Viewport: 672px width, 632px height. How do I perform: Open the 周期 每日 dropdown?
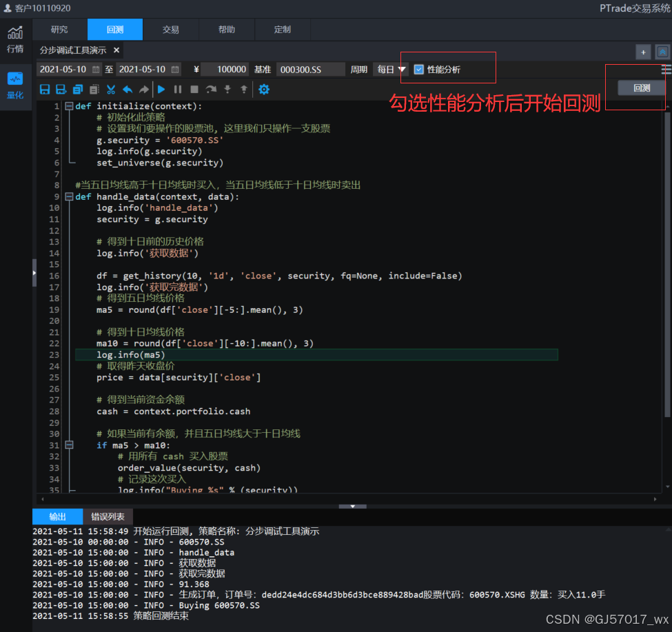(x=390, y=70)
